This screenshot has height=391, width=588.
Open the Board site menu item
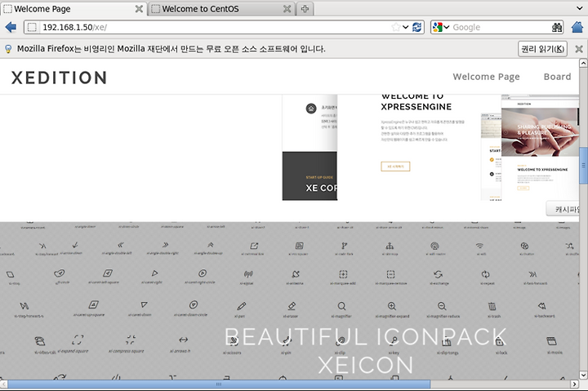pyautogui.click(x=557, y=77)
